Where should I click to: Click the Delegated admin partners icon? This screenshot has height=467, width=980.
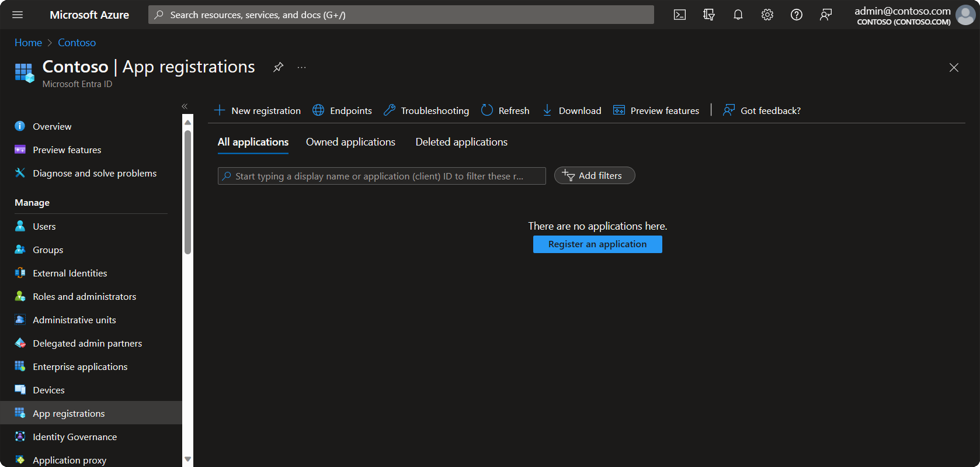(x=20, y=343)
